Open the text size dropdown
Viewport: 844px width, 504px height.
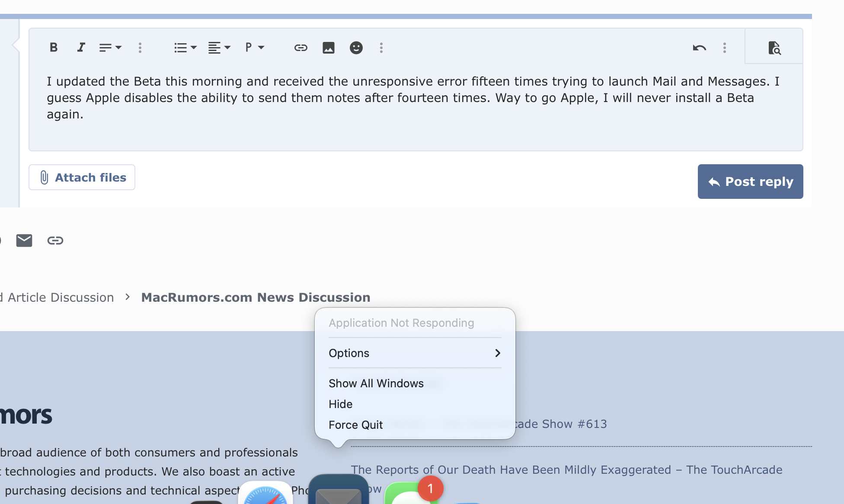[110, 48]
